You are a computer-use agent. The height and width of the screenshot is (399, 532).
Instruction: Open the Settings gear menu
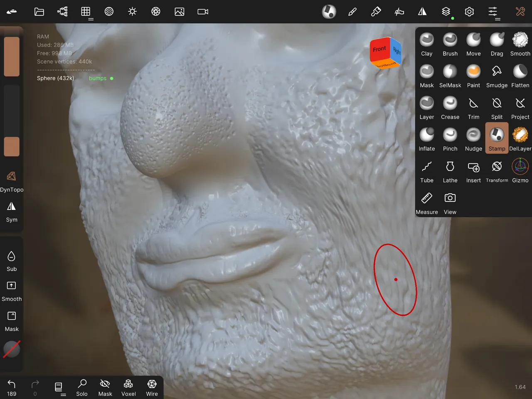click(x=469, y=12)
